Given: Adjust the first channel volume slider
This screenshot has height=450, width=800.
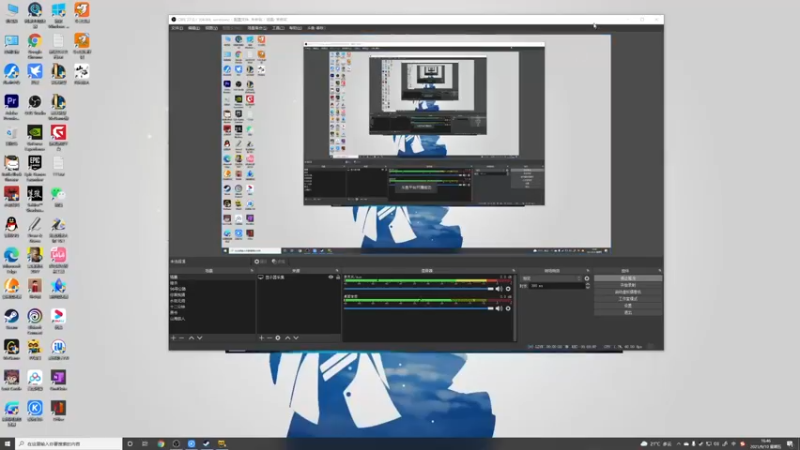Looking at the screenshot, I should click(x=419, y=289).
